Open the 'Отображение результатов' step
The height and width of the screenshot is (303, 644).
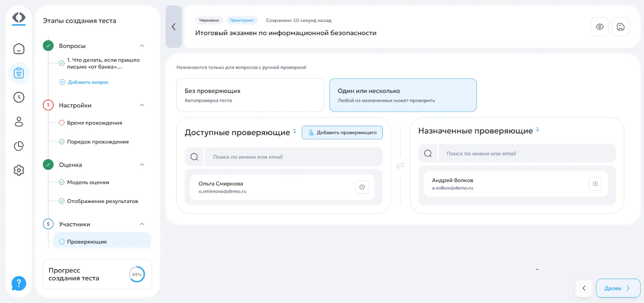coord(102,201)
